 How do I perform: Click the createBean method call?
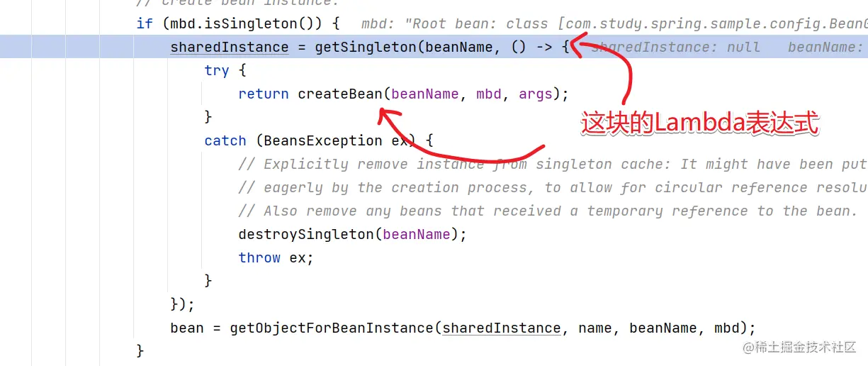click(x=339, y=94)
